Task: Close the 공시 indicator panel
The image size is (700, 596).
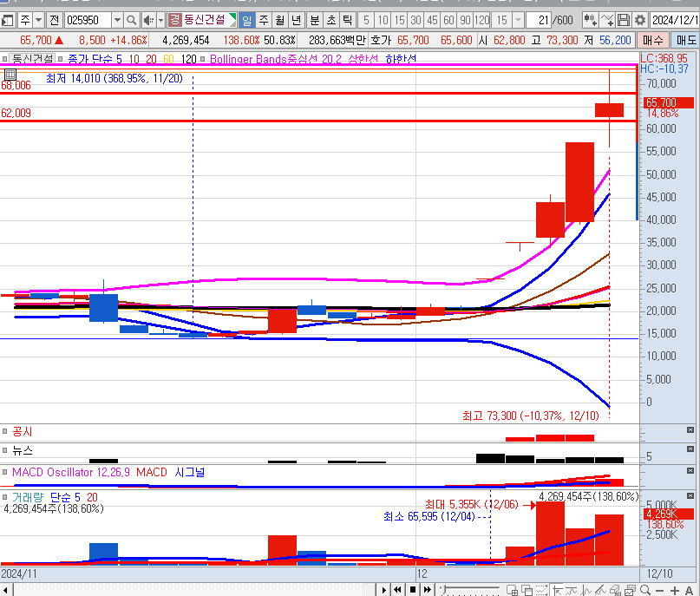Action: pos(690,430)
